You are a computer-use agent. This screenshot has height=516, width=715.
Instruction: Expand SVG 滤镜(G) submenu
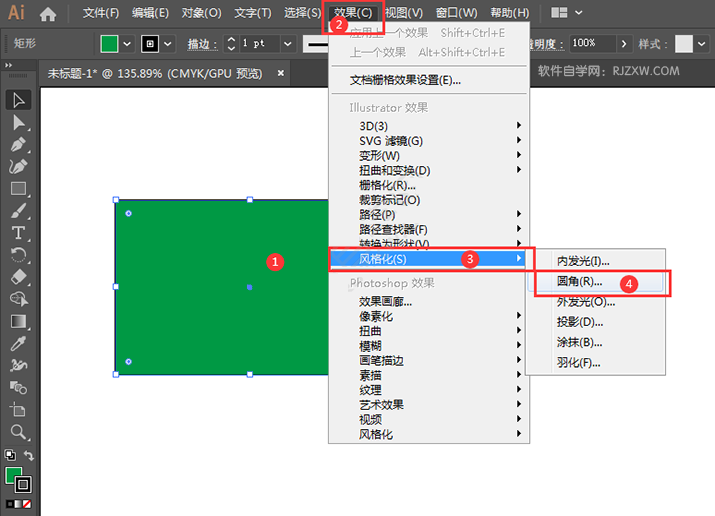[x=429, y=140]
